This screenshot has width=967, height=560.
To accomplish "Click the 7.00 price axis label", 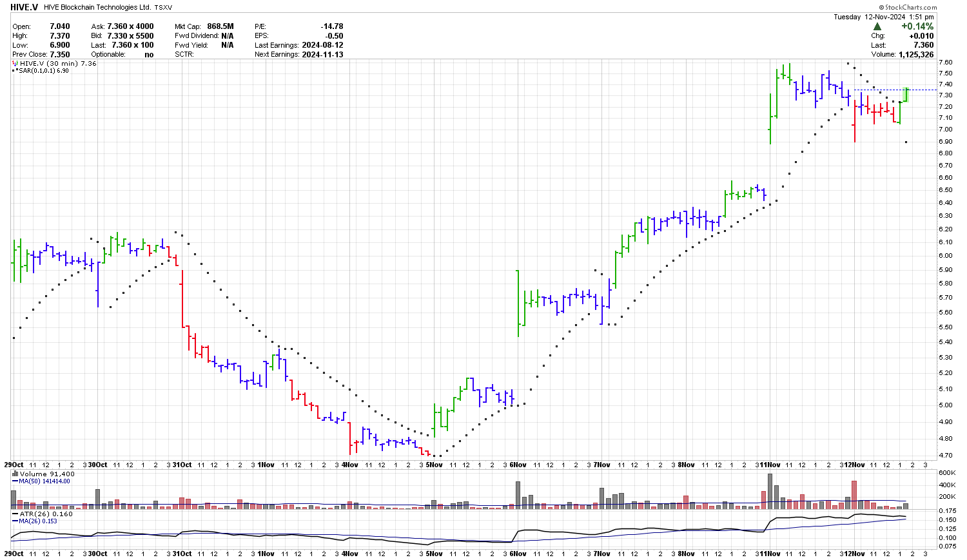I will click(945, 130).
